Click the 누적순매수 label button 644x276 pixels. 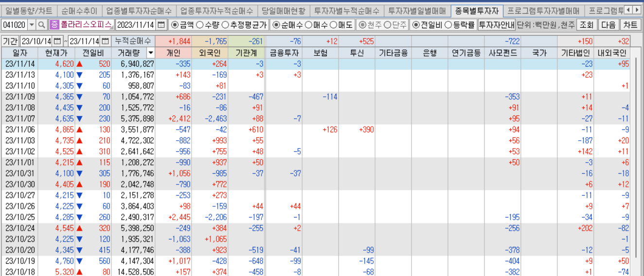(x=133, y=41)
